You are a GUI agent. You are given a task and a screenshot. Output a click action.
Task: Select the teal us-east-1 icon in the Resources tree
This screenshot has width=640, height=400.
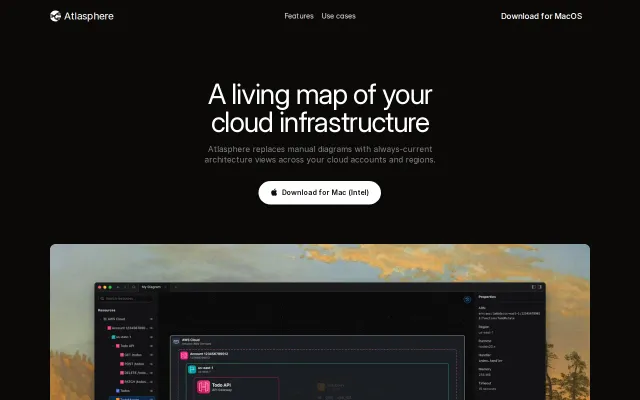point(113,337)
